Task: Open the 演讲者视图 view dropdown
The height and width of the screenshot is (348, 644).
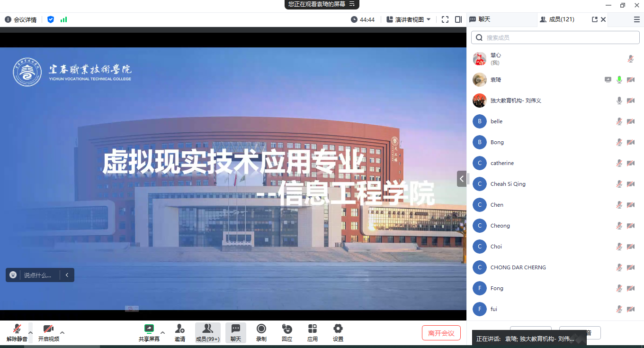Action: [409, 19]
